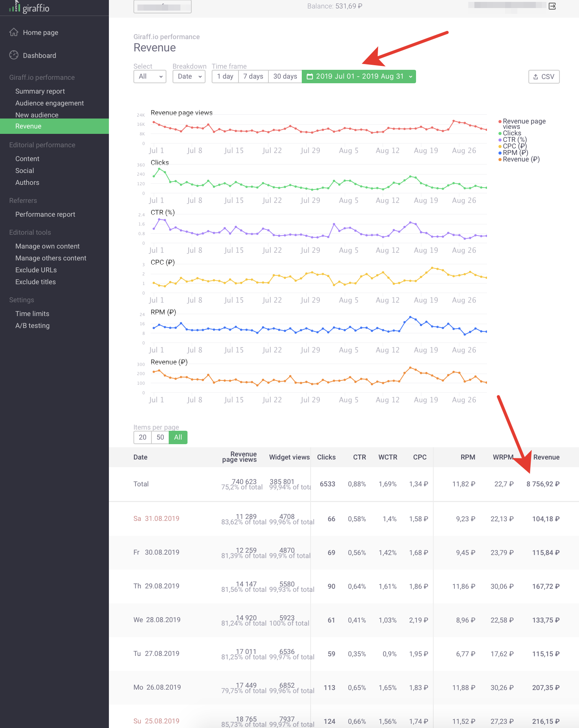Open the Dashboard page

[x=39, y=56]
